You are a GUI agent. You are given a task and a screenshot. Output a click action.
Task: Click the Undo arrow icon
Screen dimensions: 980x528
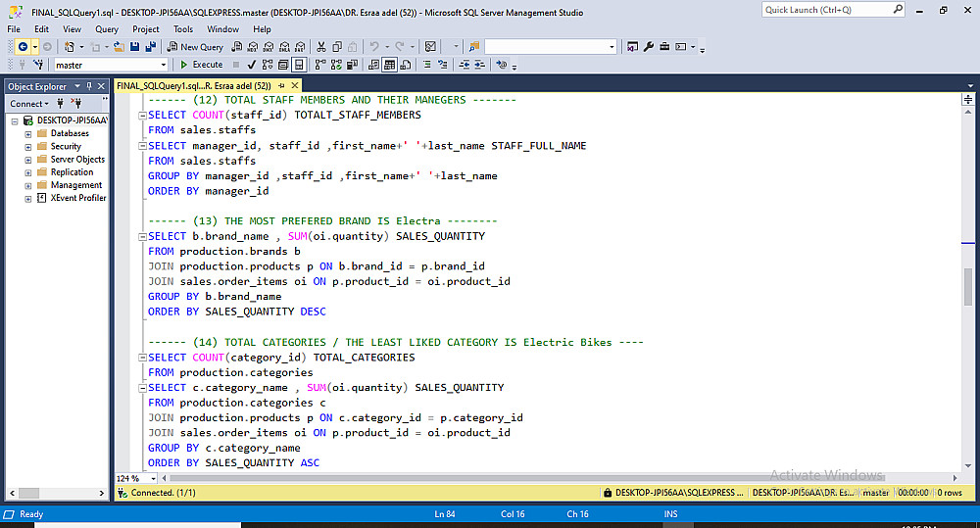(x=375, y=47)
